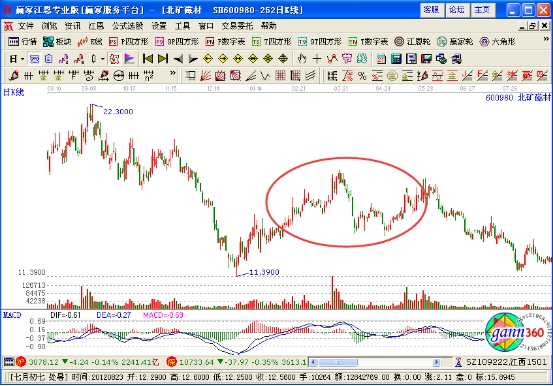Screen dimensions: 553x386
Task: Click the black left-arrow step back icon
Action: [178, 59]
